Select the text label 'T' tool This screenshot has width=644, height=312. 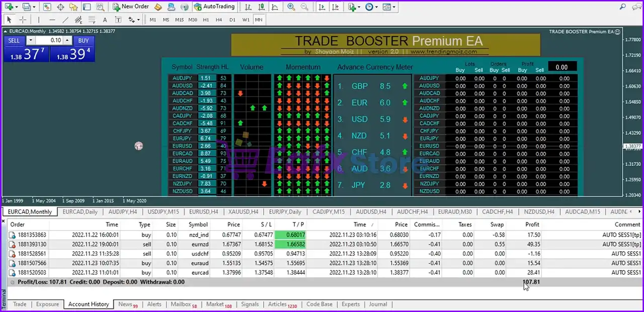(x=118, y=20)
